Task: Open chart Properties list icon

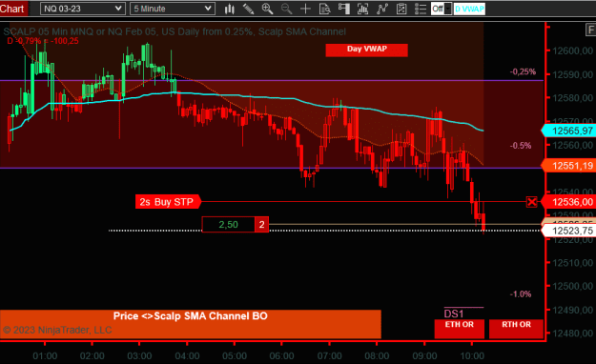Action: click(421, 9)
